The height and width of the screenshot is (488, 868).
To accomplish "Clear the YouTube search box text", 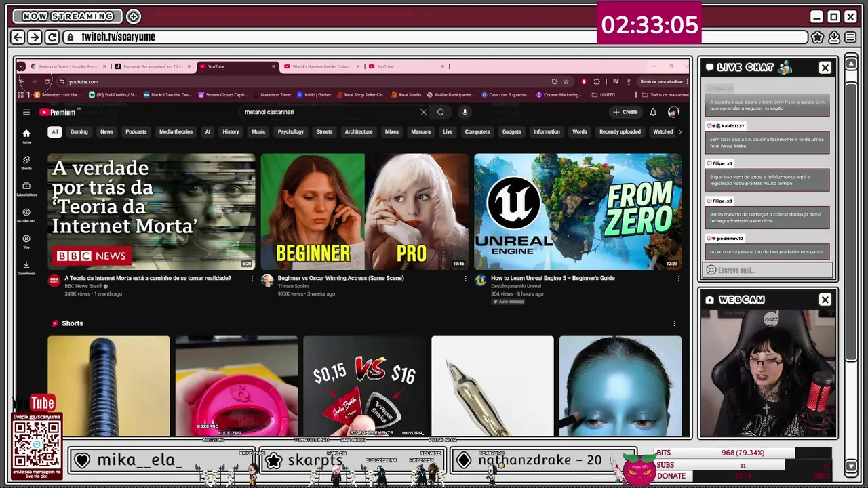I will point(424,113).
